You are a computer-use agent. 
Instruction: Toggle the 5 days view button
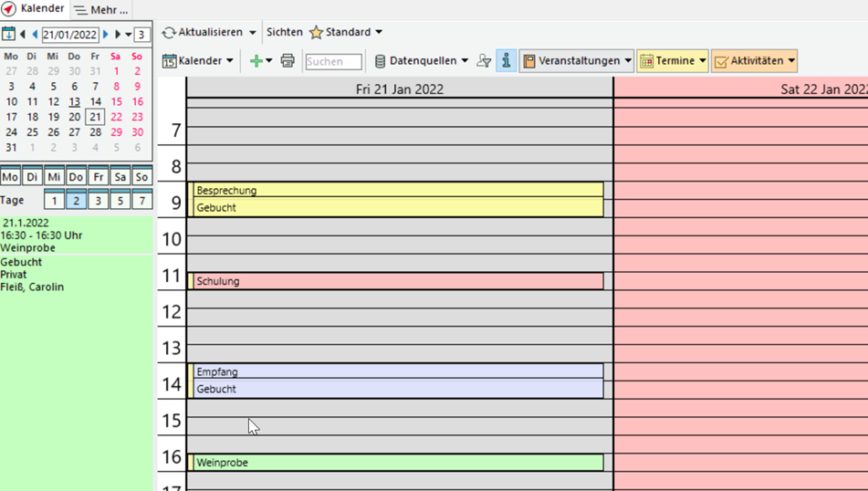click(x=120, y=200)
